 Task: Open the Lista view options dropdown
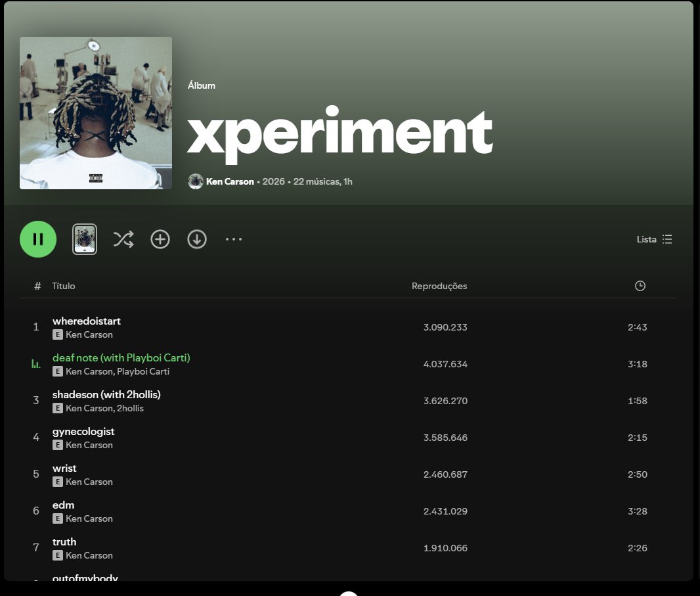[655, 239]
